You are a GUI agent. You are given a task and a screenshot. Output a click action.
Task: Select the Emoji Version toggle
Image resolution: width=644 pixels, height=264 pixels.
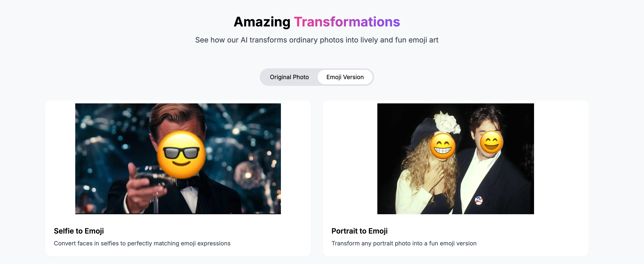(x=345, y=77)
